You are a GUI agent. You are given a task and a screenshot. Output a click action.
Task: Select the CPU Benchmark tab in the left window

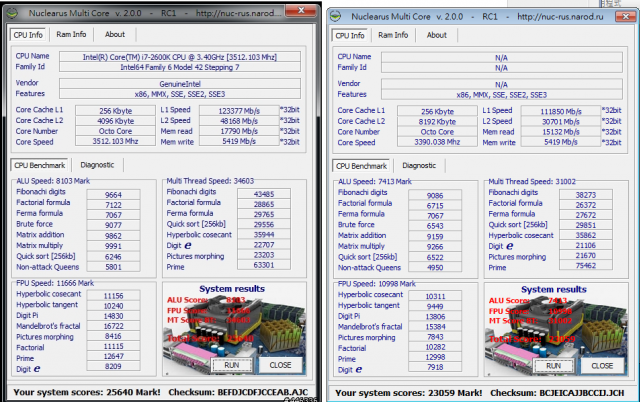pos(40,165)
